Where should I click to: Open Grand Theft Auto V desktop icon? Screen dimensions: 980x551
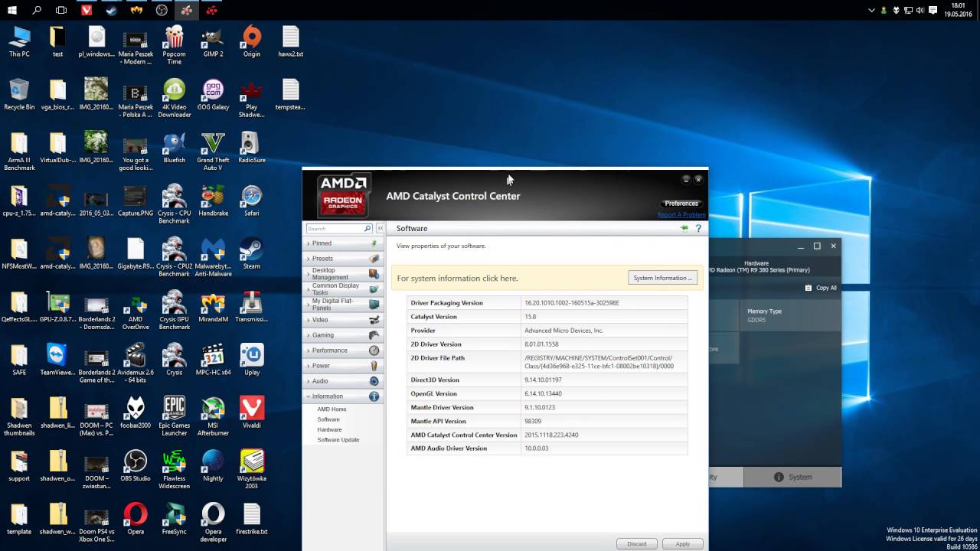213,152
